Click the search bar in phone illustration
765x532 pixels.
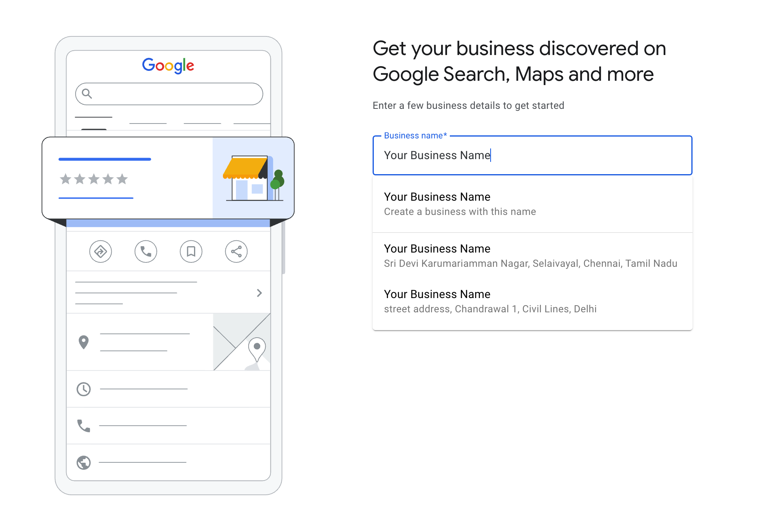coord(169,94)
